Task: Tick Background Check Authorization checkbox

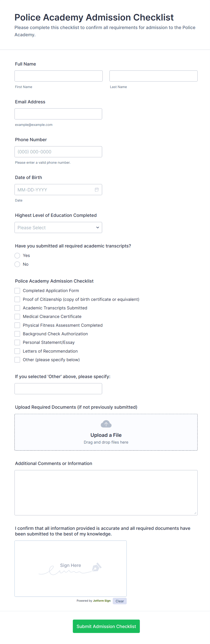Action: click(x=17, y=334)
